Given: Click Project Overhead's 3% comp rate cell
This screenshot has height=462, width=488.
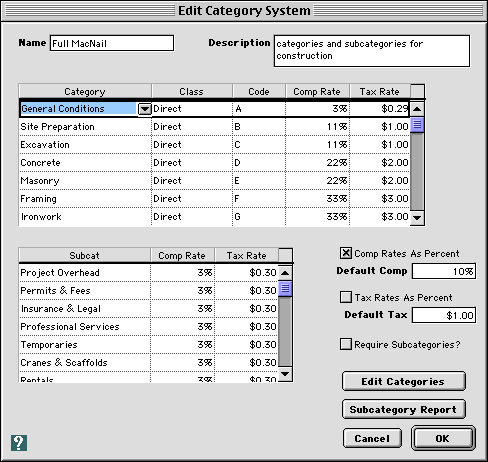Looking at the screenshot, I should 183,273.
